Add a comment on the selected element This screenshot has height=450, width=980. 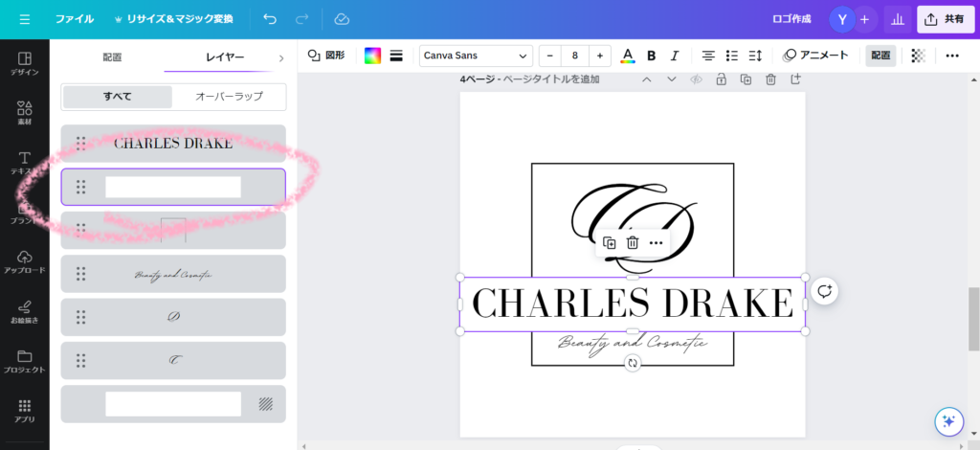[x=824, y=291]
